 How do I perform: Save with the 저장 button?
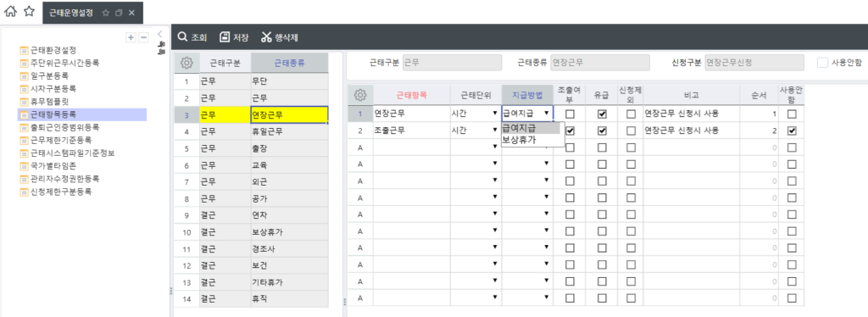(x=234, y=37)
